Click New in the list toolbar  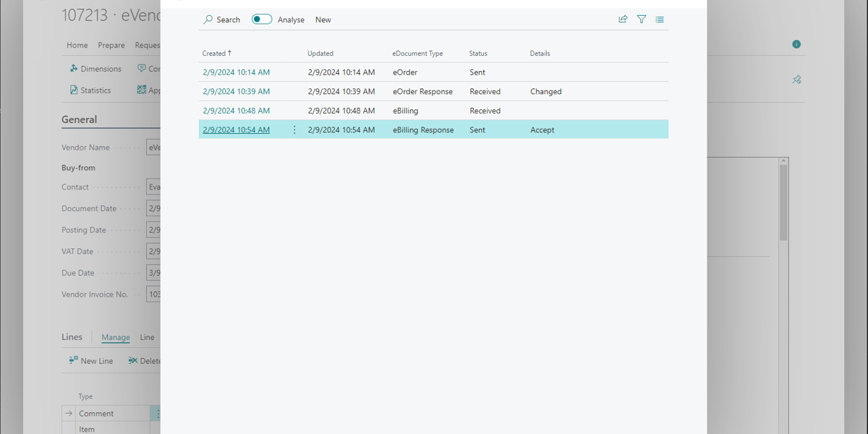[x=323, y=20]
